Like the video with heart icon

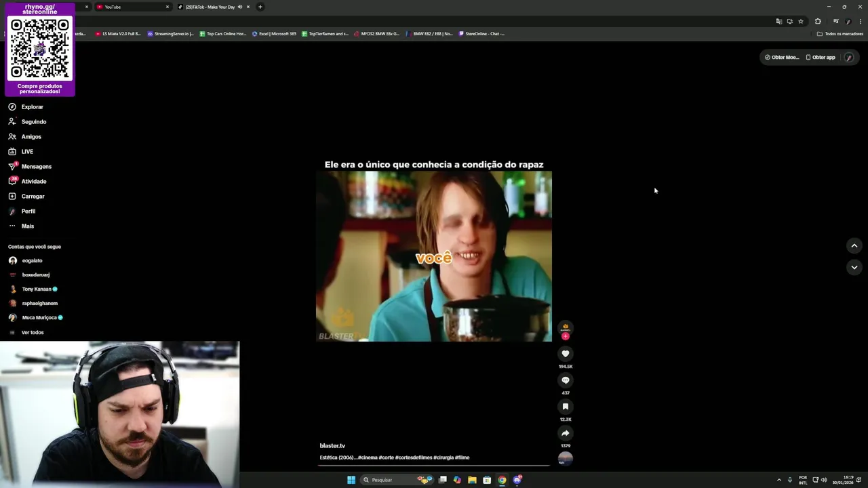pos(566,354)
